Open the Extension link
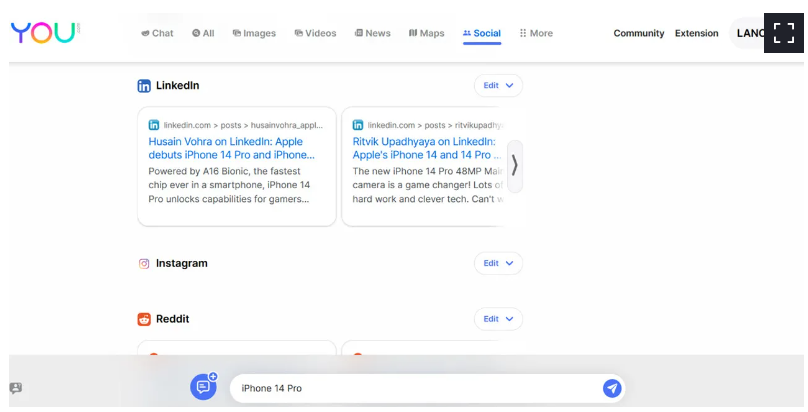 tap(696, 33)
